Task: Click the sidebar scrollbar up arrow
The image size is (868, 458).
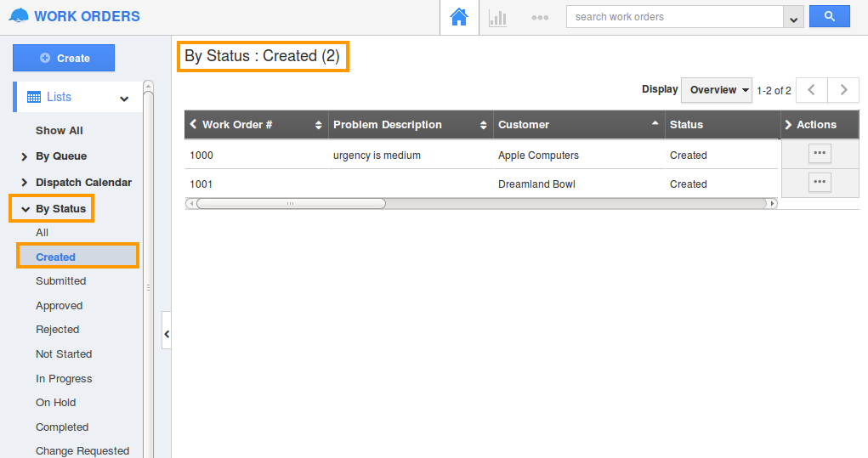Action: (149, 85)
